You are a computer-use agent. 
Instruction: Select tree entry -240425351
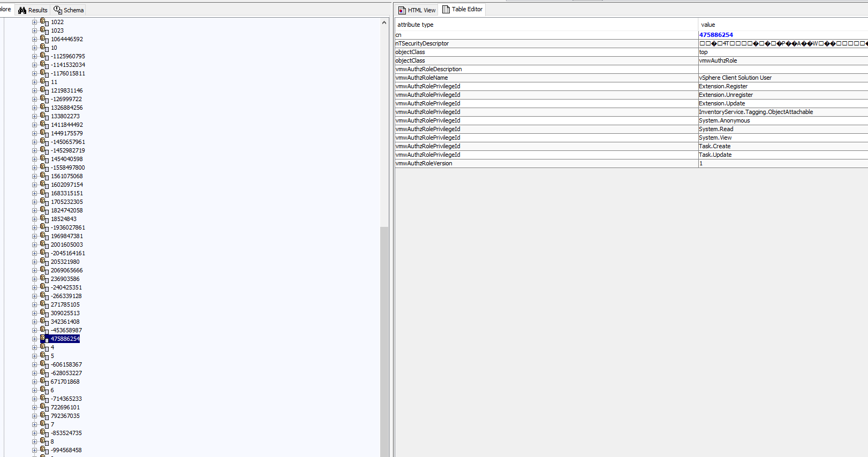pos(66,287)
